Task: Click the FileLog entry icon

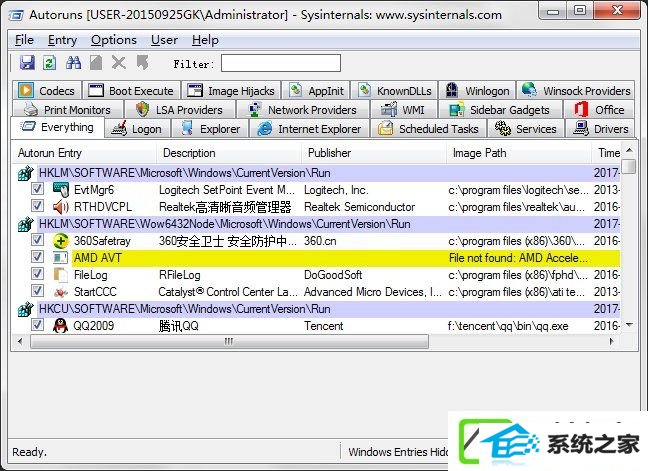Action: tap(61, 275)
